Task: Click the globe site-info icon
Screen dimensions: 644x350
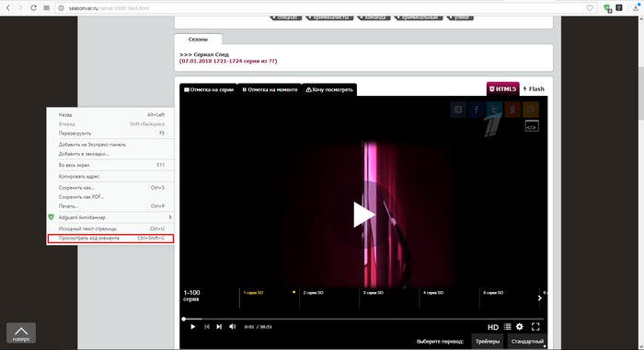Action: tap(62, 7)
